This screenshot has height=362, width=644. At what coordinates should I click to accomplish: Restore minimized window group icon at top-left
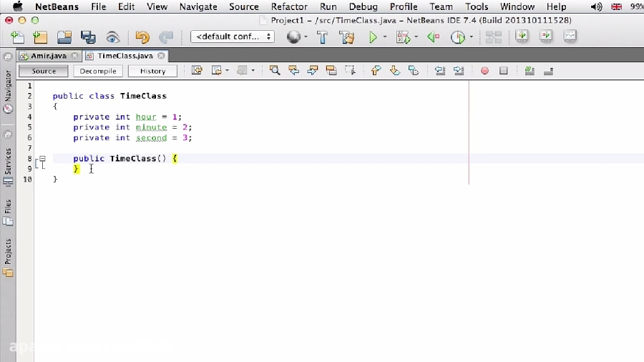8,57
